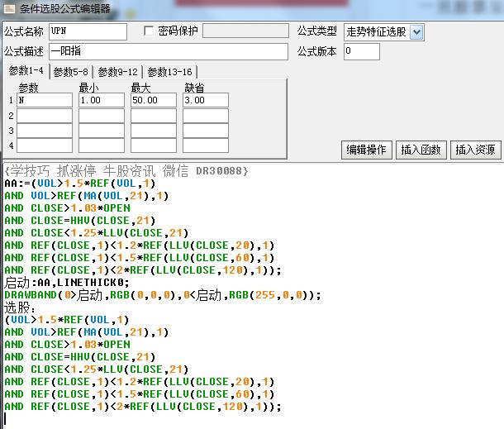Click the last code line ending with 120),1));

click(x=143, y=407)
